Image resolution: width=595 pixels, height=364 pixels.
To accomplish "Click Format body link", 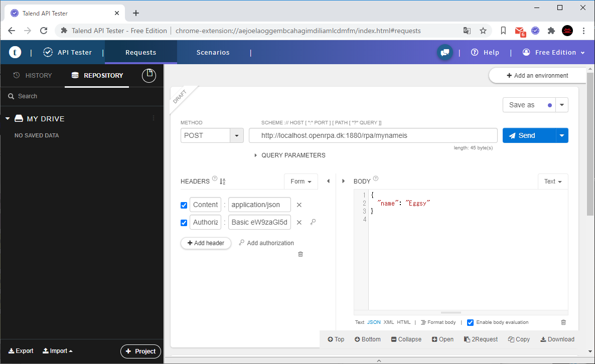I will point(438,322).
